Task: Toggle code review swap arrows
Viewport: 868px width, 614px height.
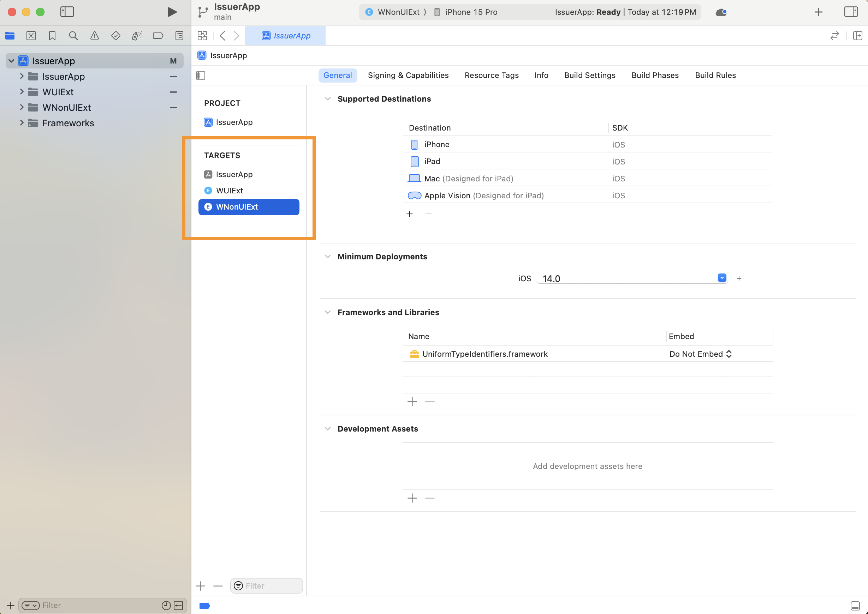Action: [835, 36]
